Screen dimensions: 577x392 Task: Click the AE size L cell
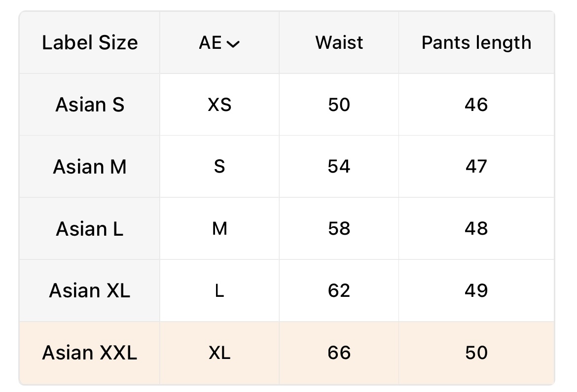tap(219, 291)
